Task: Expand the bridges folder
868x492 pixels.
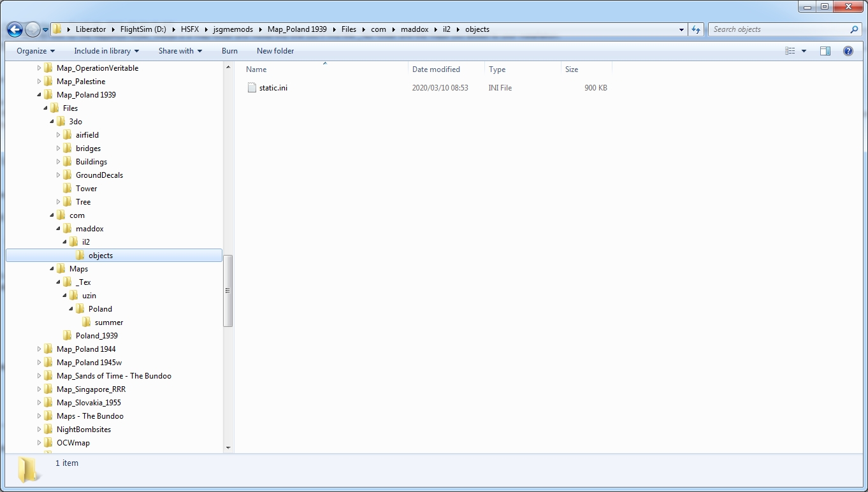Action: (58, 148)
